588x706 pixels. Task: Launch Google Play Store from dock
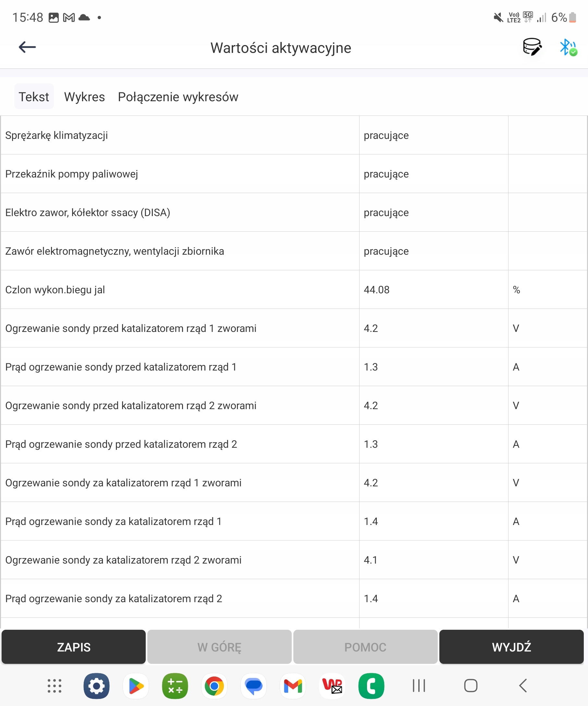coord(136,686)
